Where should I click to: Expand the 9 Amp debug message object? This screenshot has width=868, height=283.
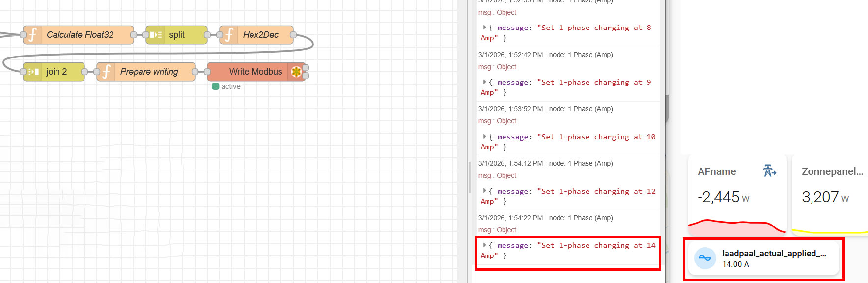pyautogui.click(x=484, y=82)
